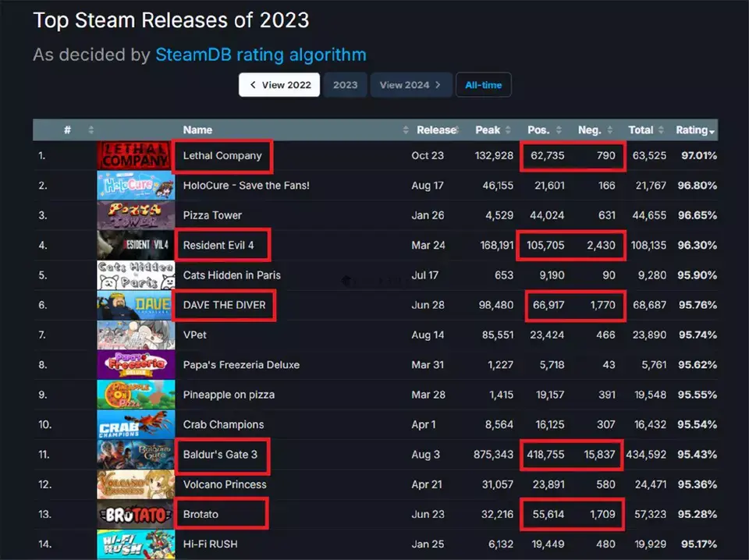The image size is (749, 560).
Task: Open Pineapple on pizza thumbnail
Action: tap(136, 395)
